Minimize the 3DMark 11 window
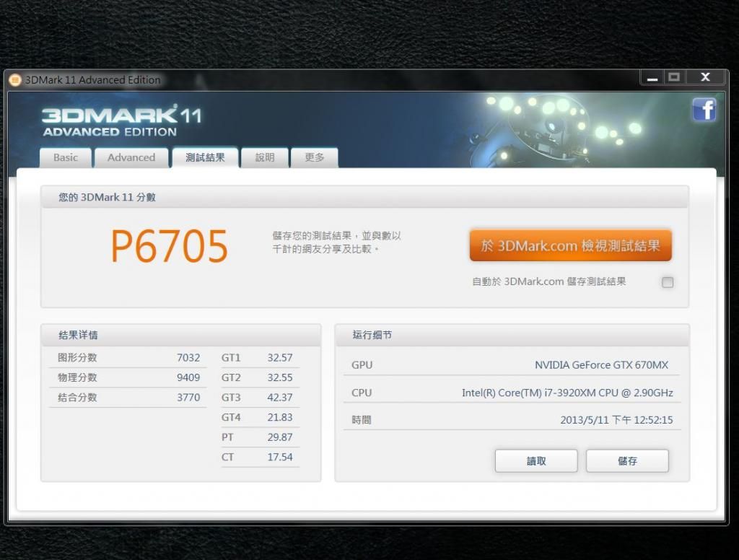 652,78
